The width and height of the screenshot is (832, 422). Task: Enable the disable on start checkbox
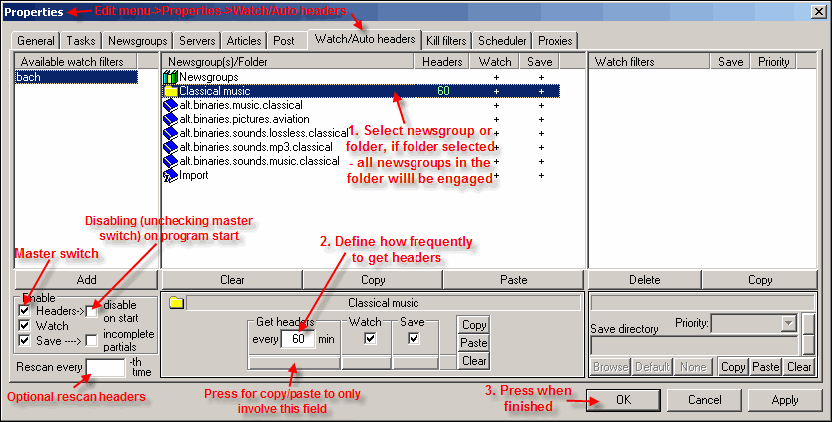click(x=92, y=311)
